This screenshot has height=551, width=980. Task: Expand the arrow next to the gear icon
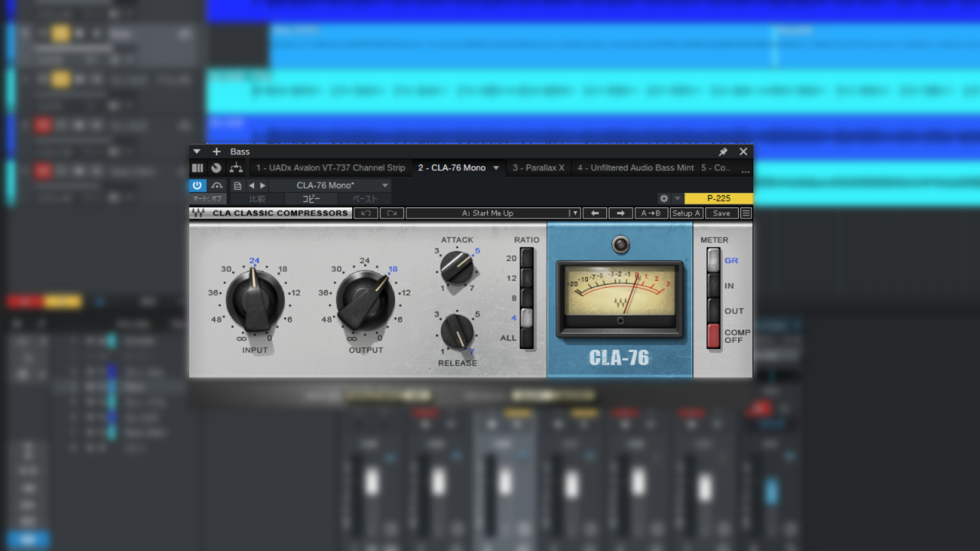coord(677,198)
